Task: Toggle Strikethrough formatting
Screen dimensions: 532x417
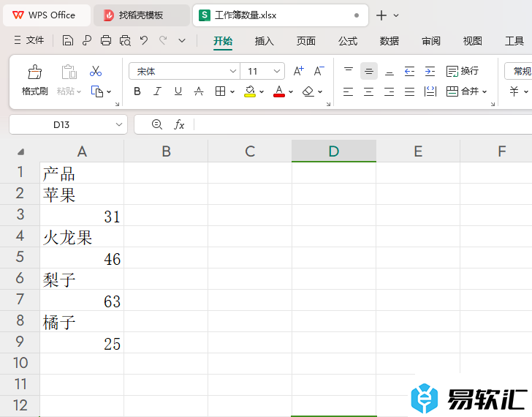Action: point(199,91)
